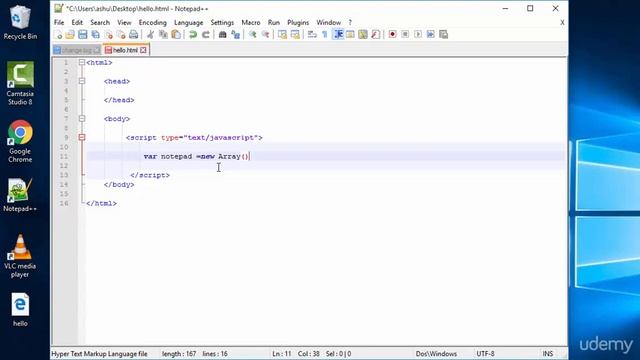This screenshot has height=360, width=640.
Task: Click the green Undo arrow icon
Action: pos(193,35)
